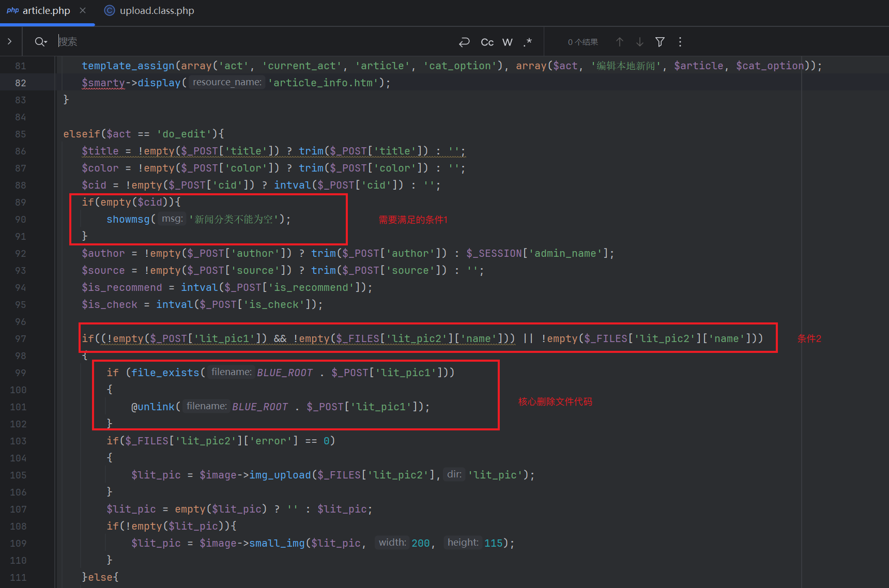Click $_SESSION['admin_name'] on line 92

[538, 253]
